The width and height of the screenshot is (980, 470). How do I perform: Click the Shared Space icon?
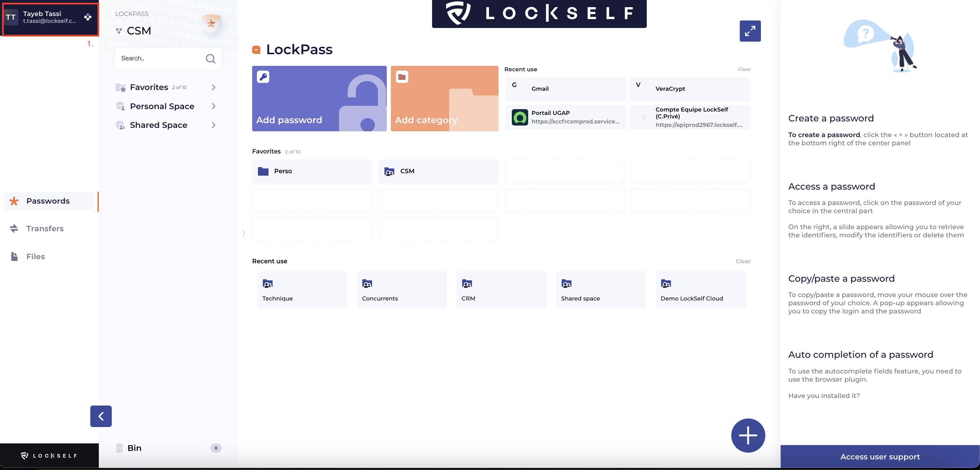[x=121, y=125]
